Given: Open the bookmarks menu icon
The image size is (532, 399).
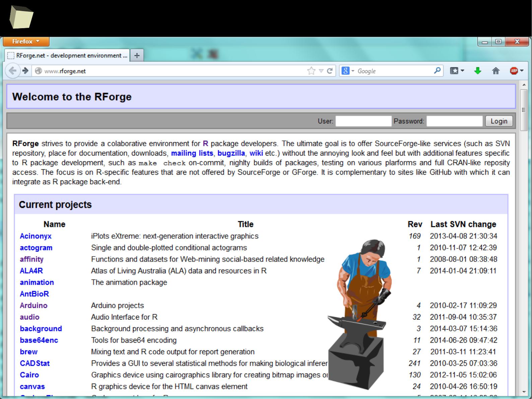Looking at the screenshot, I should pyautogui.click(x=454, y=71).
